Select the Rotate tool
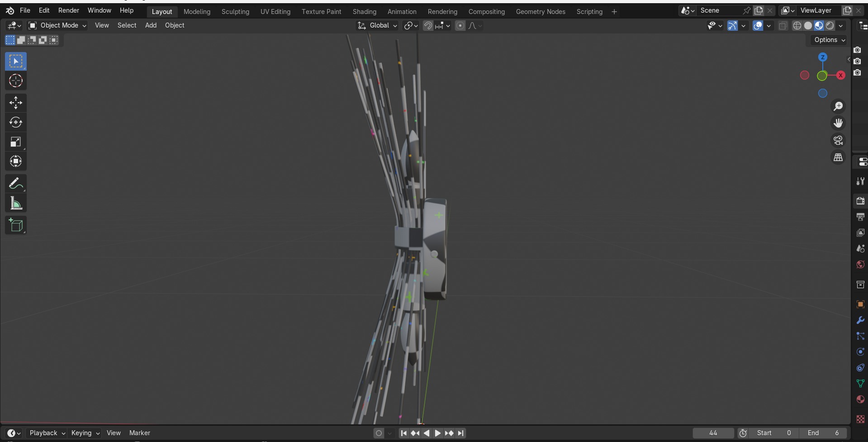This screenshot has height=442, width=868. 16,122
